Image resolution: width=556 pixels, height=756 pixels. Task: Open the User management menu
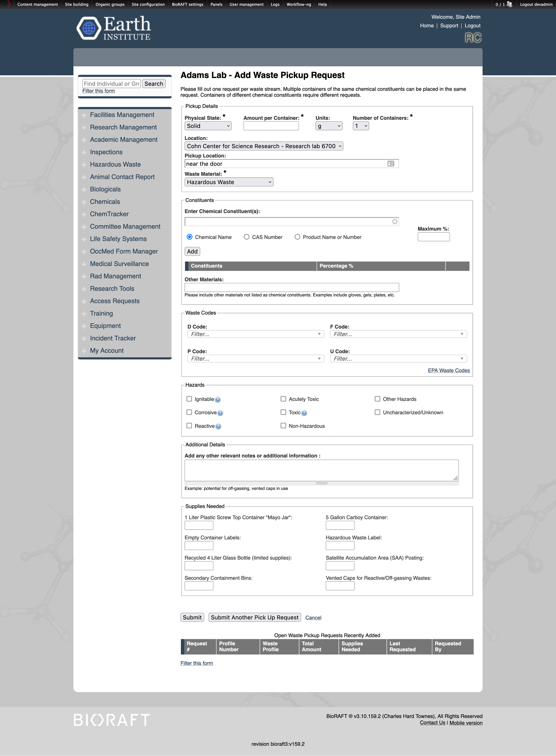[x=246, y=4]
